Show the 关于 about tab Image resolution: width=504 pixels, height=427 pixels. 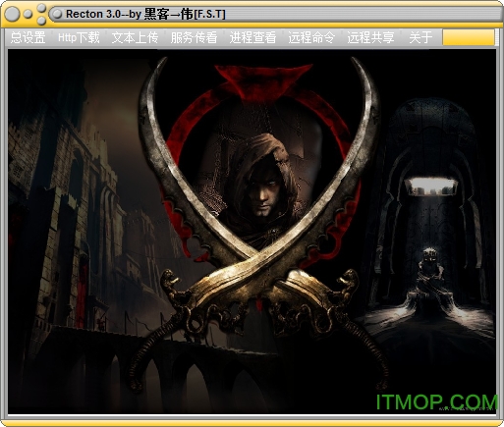(x=420, y=37)
